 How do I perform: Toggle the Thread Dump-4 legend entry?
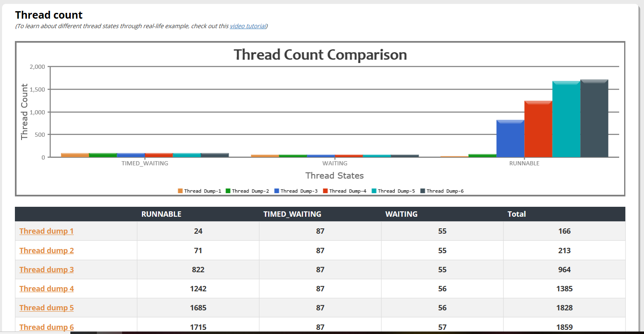tap(345, 191)
